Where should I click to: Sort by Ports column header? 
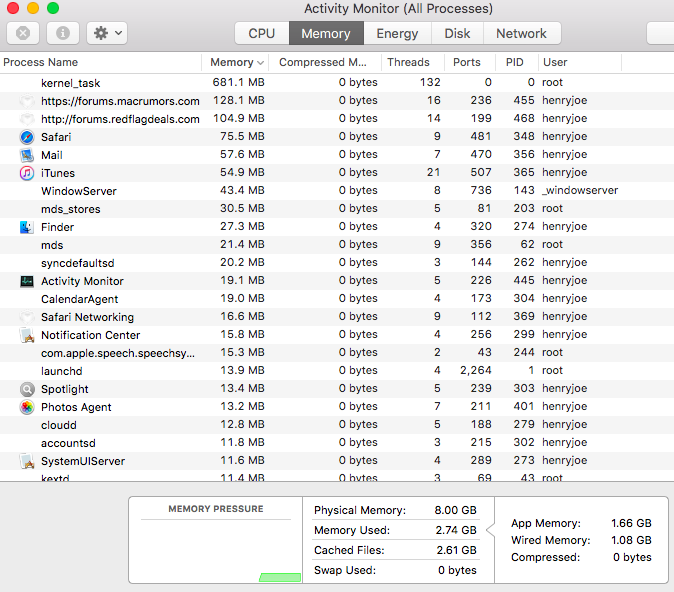(x=469, y=62)
